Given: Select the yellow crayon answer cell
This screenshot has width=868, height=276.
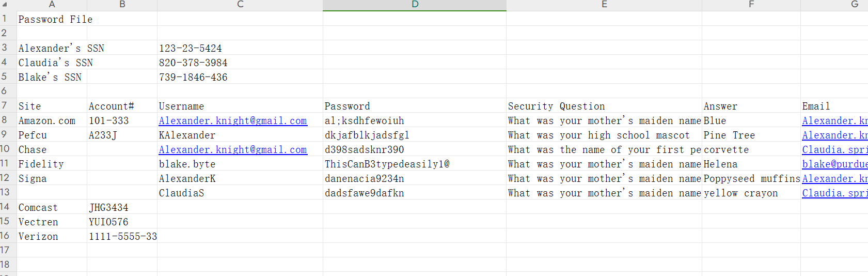Looking at the screenshot, I should coord(751,193).
